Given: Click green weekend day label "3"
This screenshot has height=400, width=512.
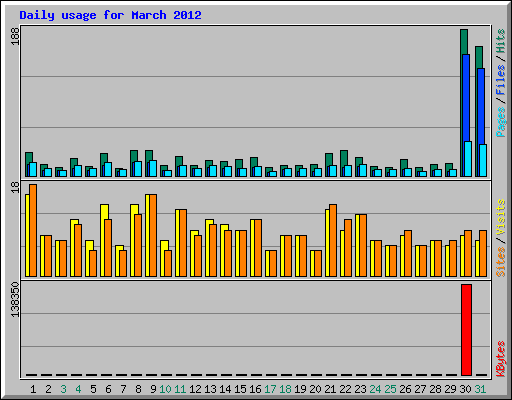Looking at the screenshot, I should tap(63, 389).
